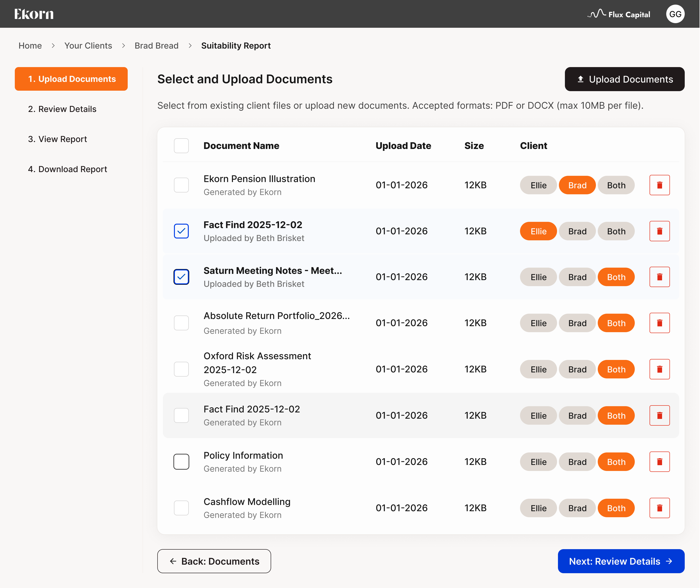Toggle the select-all documents checkbox
Image resolution: width=700 pixels, height=588 pixels.
[x=181, y=146]
